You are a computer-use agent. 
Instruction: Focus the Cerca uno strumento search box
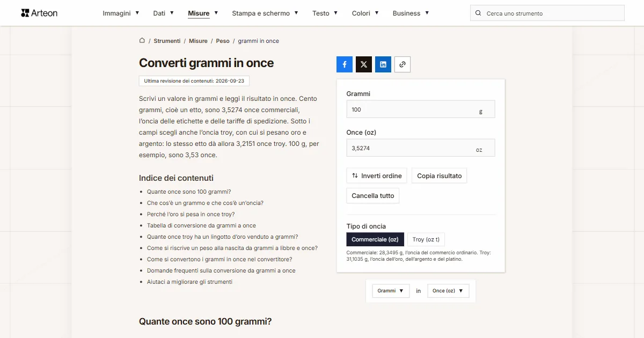pyautogui.click(x=547, y=13)
